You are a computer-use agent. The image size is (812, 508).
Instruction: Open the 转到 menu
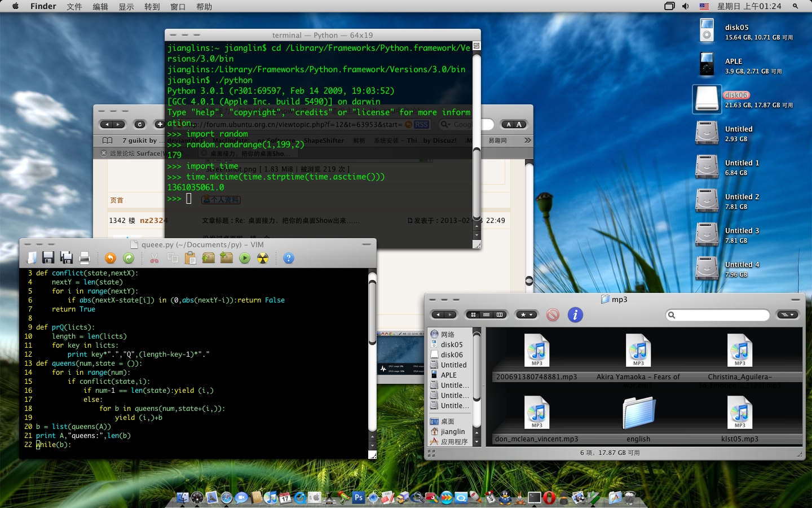click(152, 6)
